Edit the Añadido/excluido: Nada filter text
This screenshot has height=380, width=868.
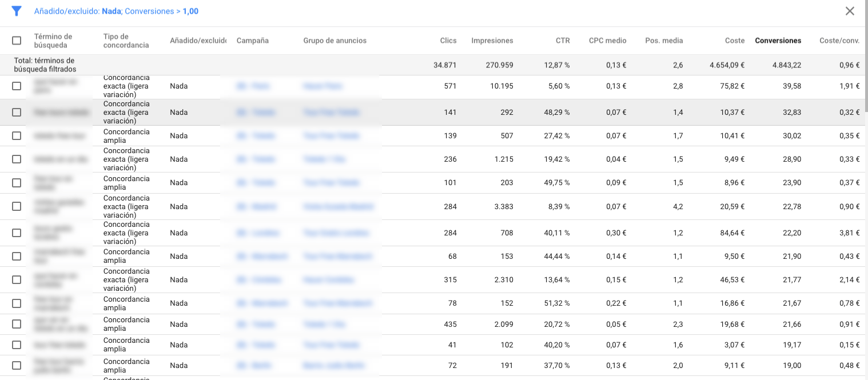point(77,11)
